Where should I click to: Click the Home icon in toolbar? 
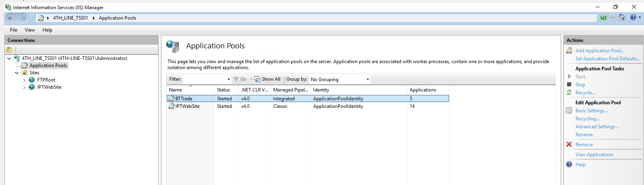click(622, 17)
